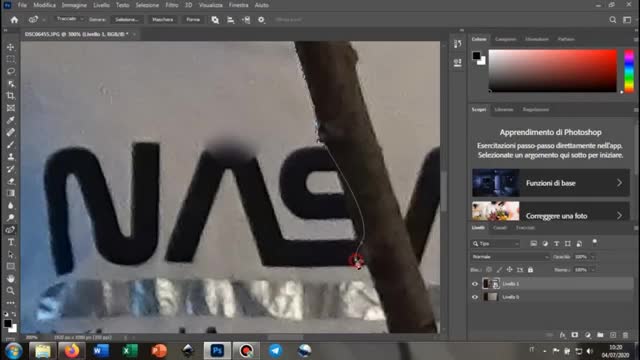The height and width of the screenshot is (360, 640).
Task: Toggle adjustment layer filter in Layers panel
Action: click(x=545, y=244)
